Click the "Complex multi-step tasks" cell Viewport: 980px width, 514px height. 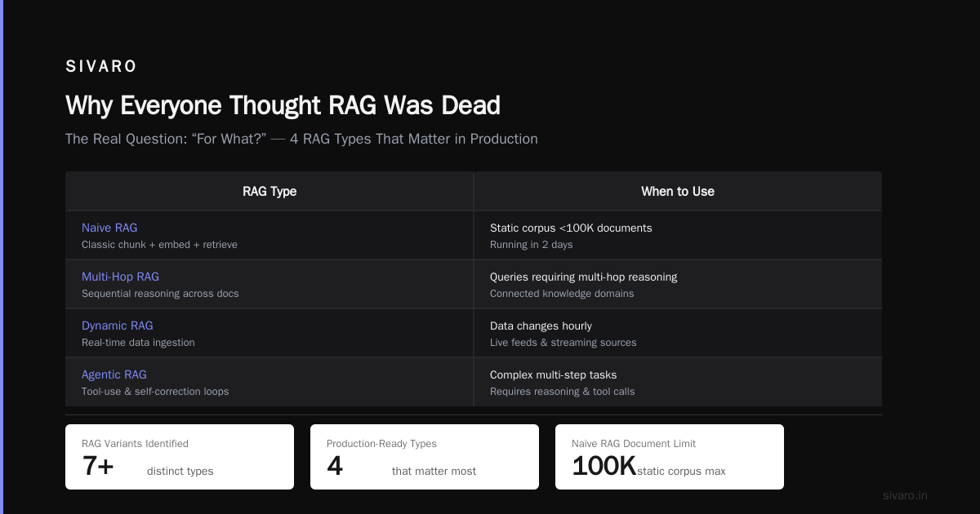click(553, 374)
